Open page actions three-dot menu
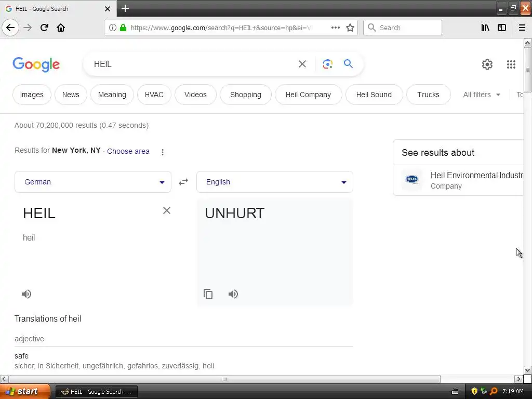The width and height of the screenshot is (532, 399). point(335,28)
